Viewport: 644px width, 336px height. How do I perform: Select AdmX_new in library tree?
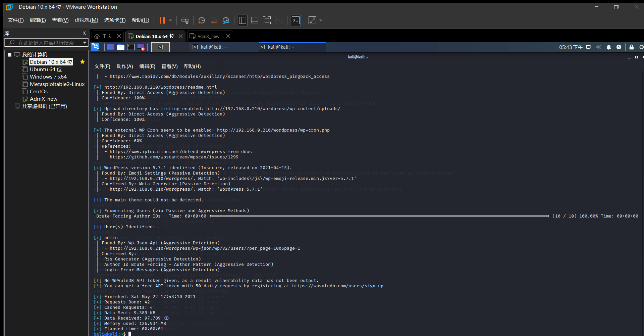(x=44, y=99)
